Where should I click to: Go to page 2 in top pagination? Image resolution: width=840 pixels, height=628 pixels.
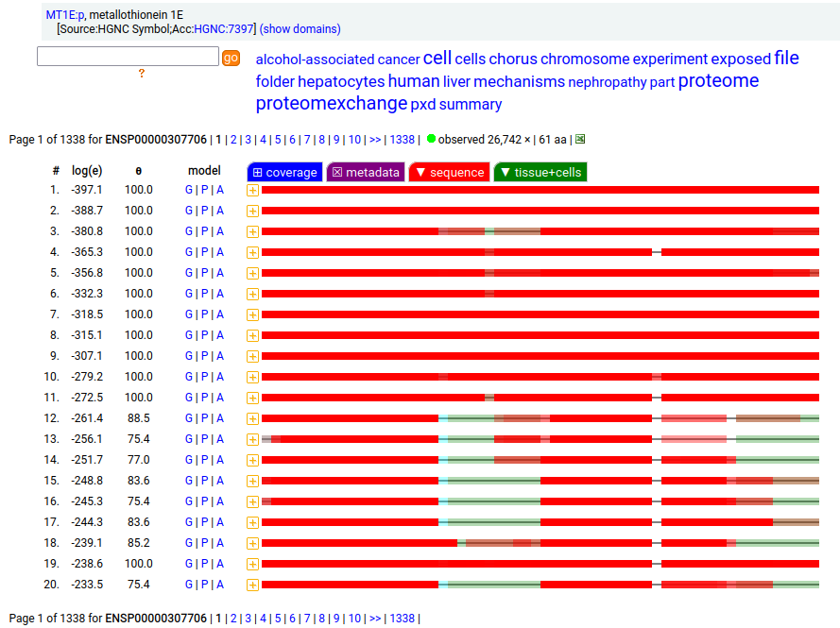tap(233, 140)
